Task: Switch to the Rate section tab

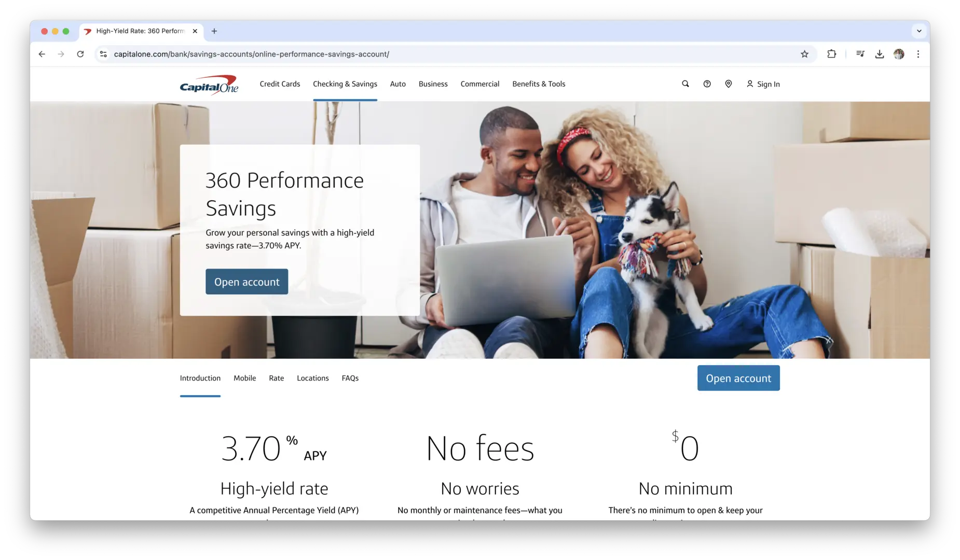Action: click(276, 378)
